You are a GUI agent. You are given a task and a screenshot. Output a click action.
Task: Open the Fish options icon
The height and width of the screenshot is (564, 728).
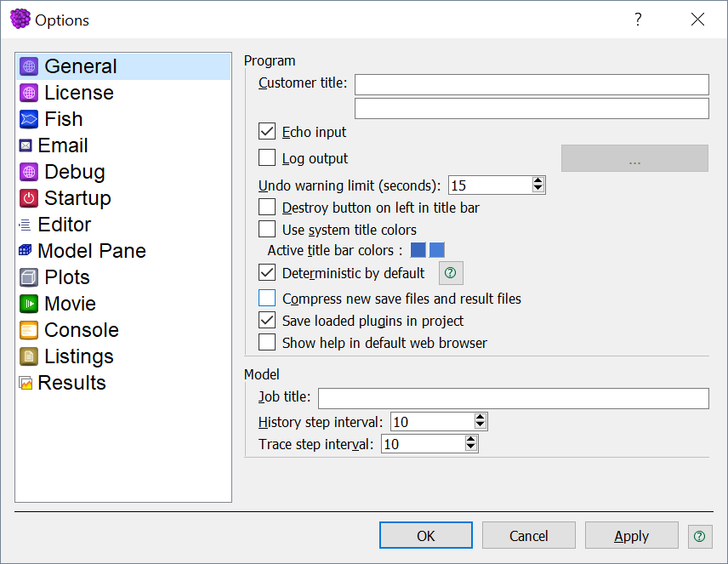29,119
